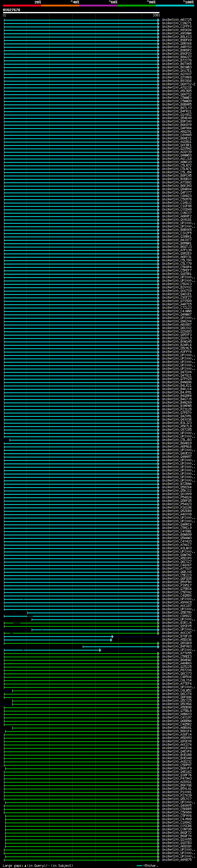Open hit UniRef100_A4RYS0
Image resolution: width=197 pixels, height=868 pixels.
click(x=177, y=47)
